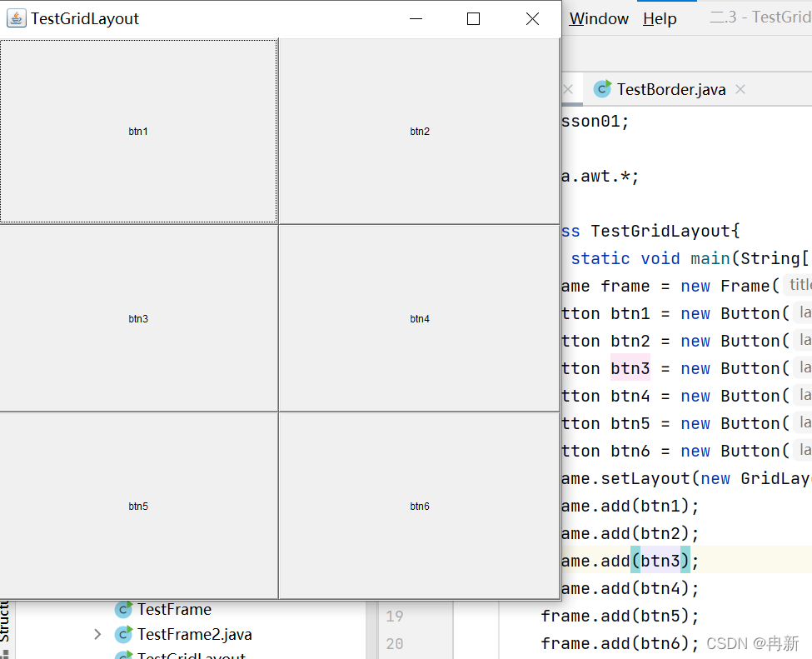This screenshot has height=659, width=812.
Task: Switch to the TestBorder.java editor tab
Action: pos(670,89)
